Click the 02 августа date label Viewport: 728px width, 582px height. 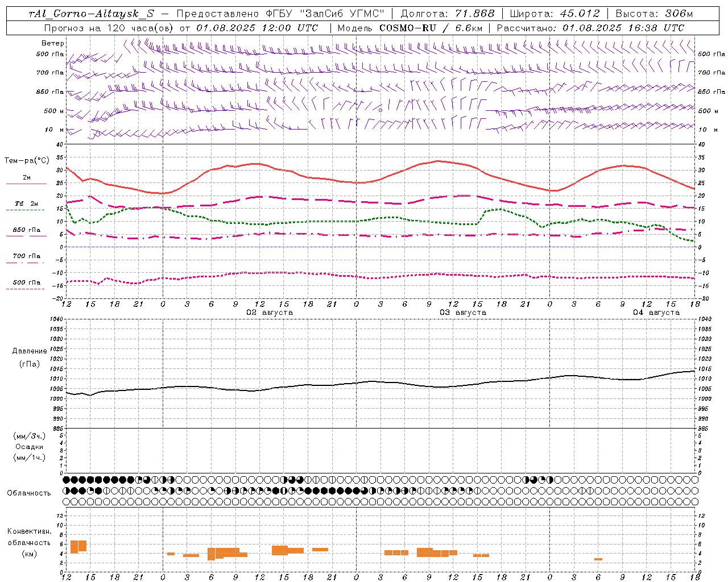tap(270, 313)
